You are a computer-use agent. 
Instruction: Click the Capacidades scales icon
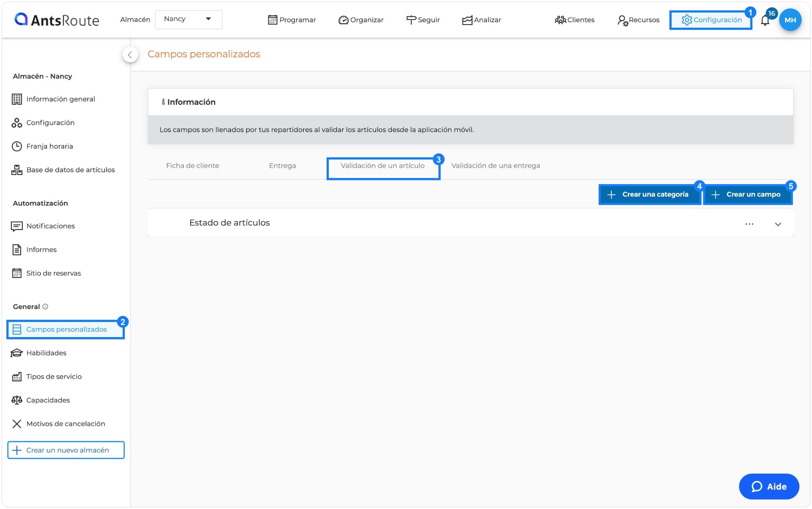click(17, 400)
